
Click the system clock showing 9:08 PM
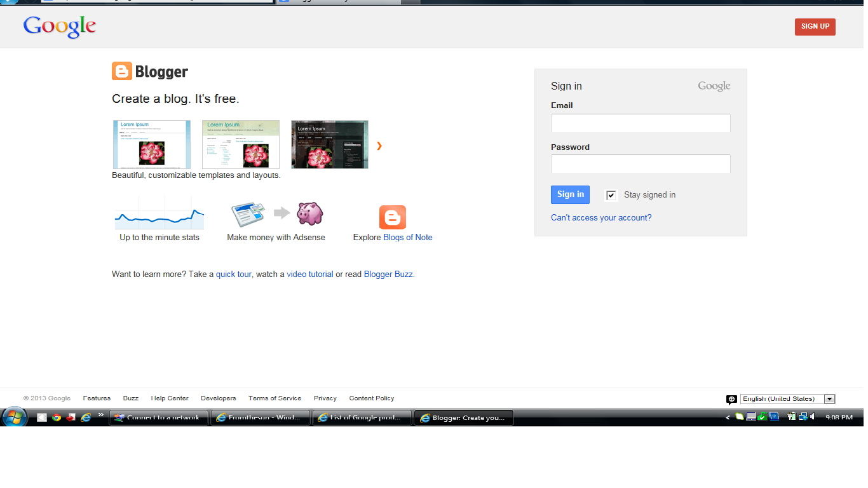[839, 417]
